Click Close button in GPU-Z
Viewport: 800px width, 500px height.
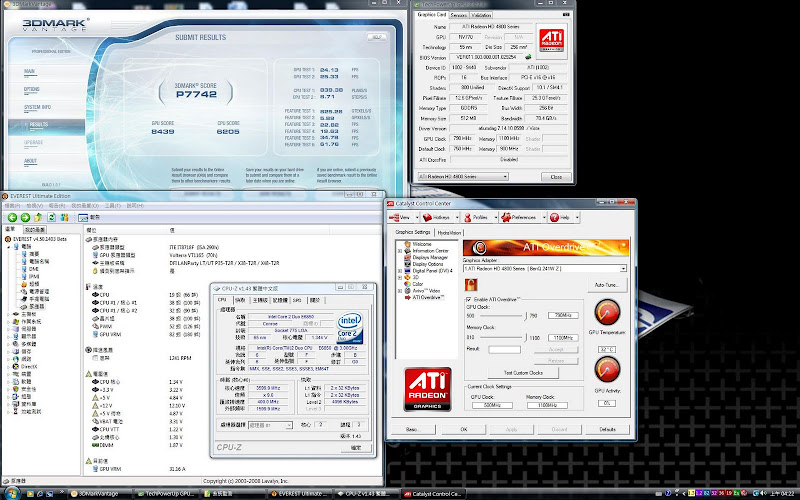tap(556, 177)
